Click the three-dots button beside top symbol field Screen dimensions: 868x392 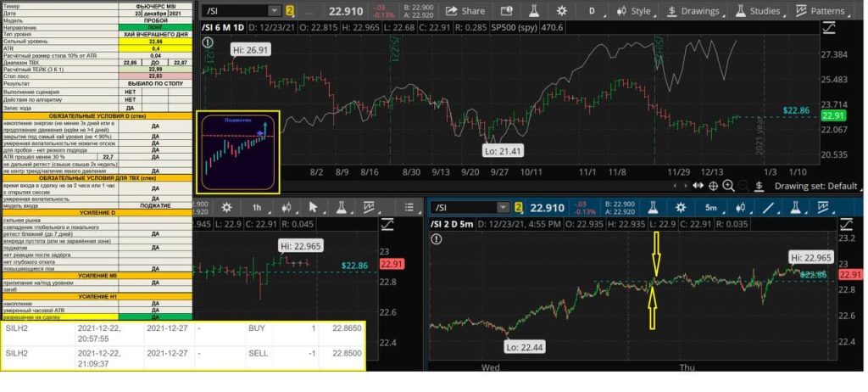309,10
